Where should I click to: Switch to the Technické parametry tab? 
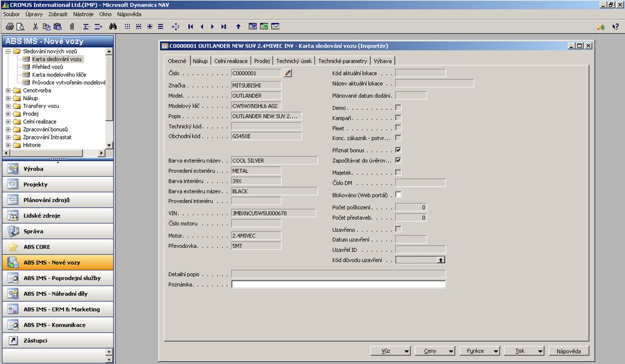(342, 61)
